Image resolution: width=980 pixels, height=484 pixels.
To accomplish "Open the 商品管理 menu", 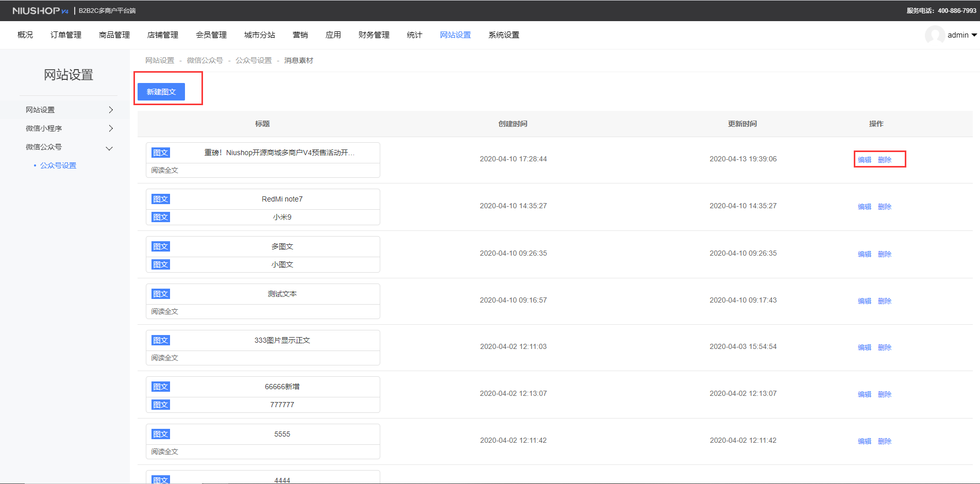I will coord(114,35).
